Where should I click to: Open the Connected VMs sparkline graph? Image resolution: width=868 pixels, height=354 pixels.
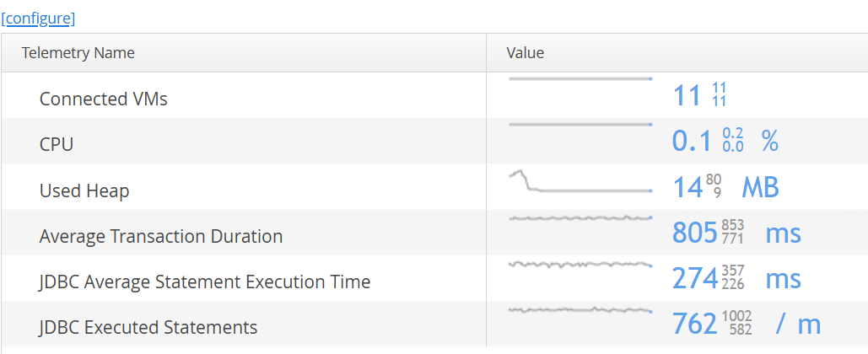(580, 80)
